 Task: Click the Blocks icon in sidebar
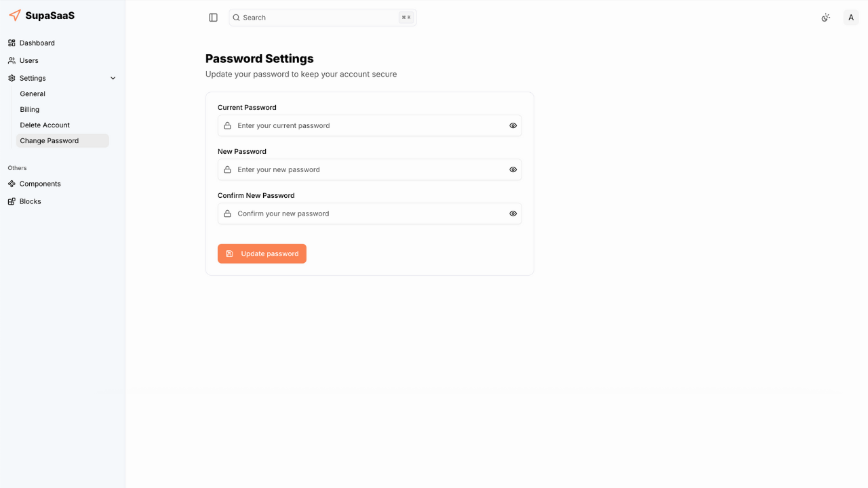pos(12,201)
